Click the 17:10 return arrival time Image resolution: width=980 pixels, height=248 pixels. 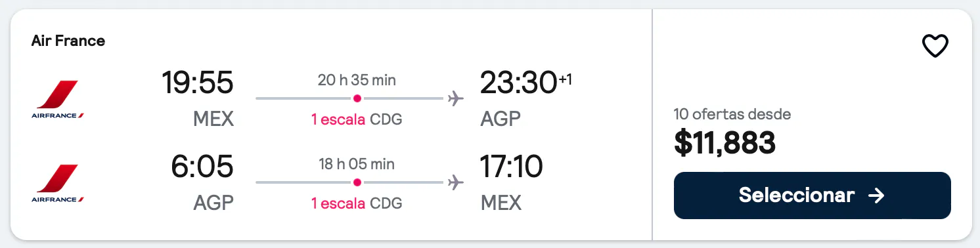512,167
